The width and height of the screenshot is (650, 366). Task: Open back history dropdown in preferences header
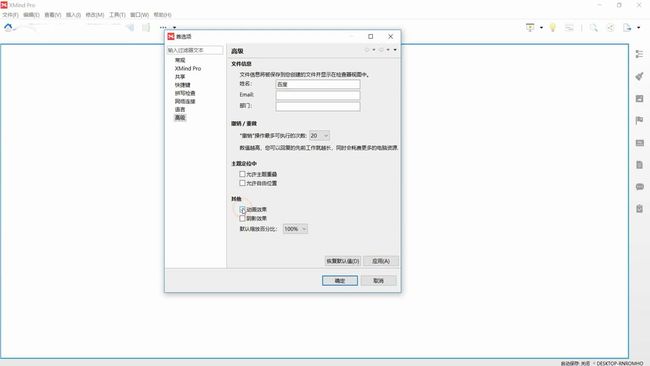[x=374, y=50]
